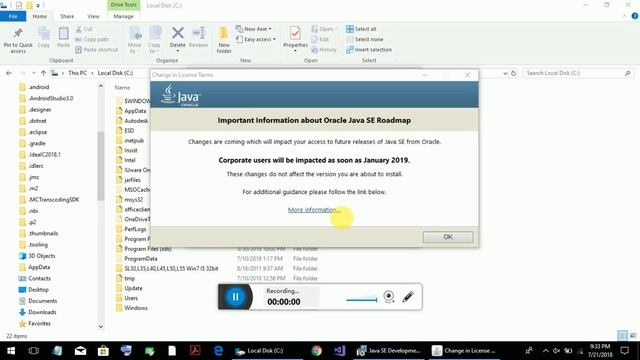This screenshot has width=640, height=360.
Task: Pause the screen recording
Action: point(236,297)
